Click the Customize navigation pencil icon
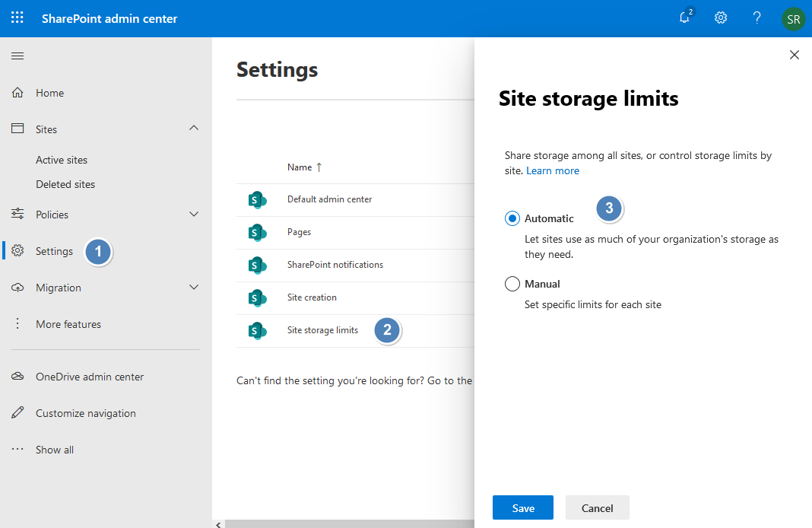The image size is (812, 528). [x=17, y=412]
